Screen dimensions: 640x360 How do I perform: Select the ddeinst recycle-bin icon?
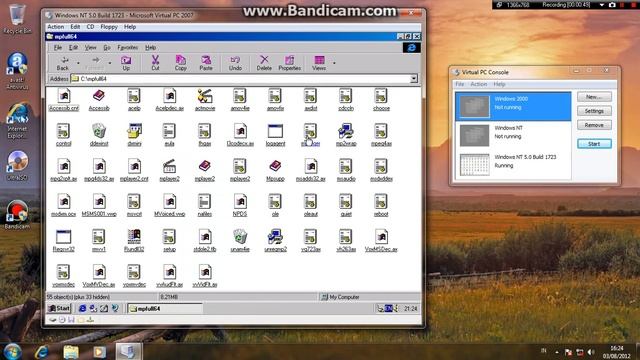coord(99,135)
